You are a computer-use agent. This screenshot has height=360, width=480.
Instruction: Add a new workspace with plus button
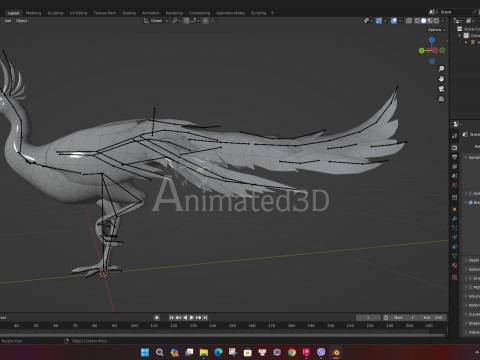tap(272, 13)
